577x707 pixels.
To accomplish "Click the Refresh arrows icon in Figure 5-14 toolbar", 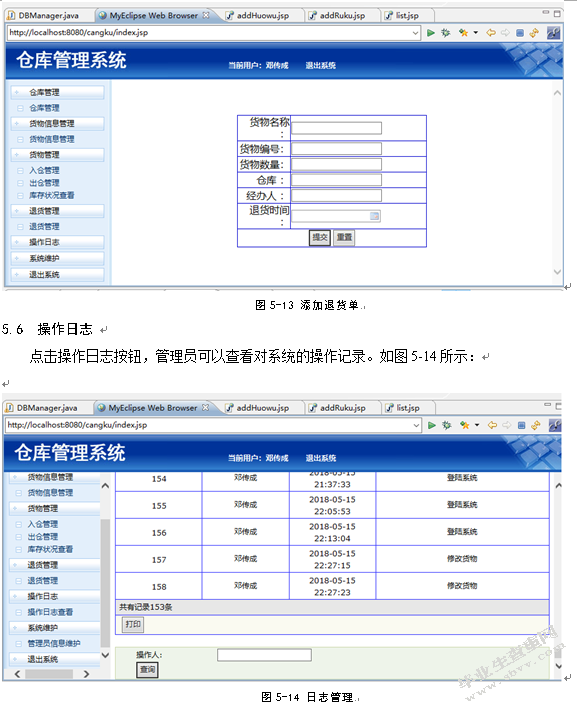I will pos(536,425).
